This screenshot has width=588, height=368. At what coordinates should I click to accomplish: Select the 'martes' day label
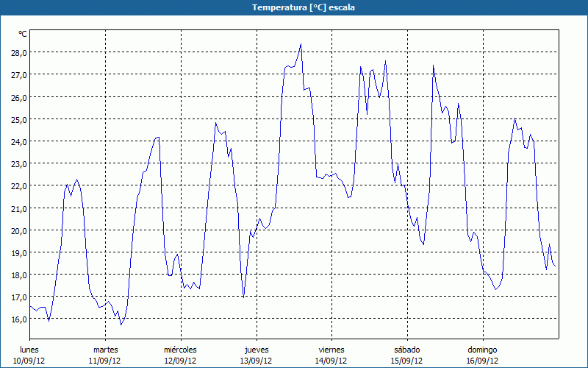(x=105, y=349)
